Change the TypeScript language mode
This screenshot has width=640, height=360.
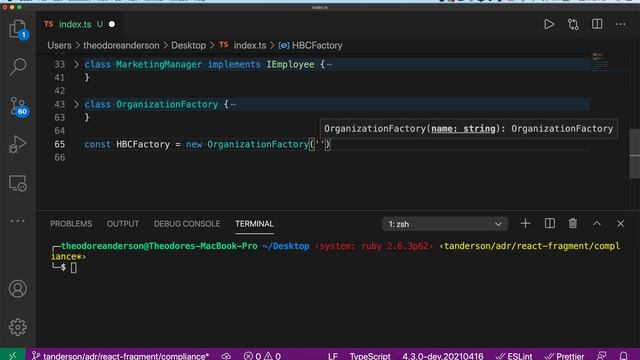(x=370, y=356)
